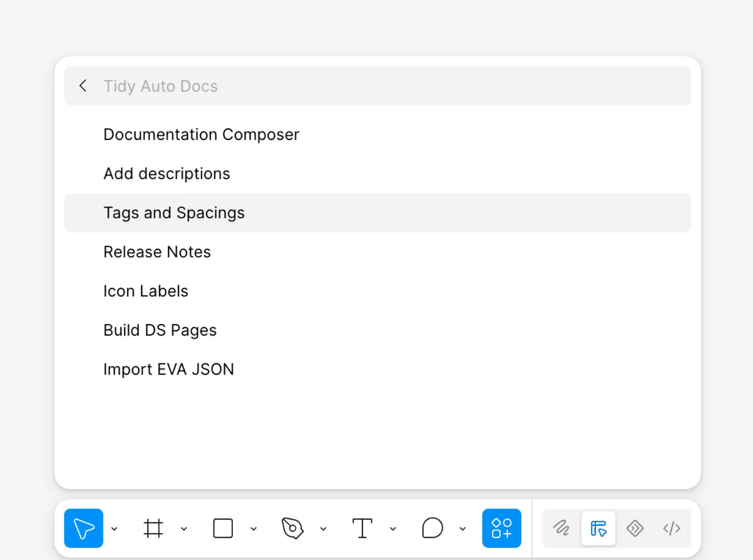753x560 pixels.
Task: Select the Move tool
Action: click(x=83, y=528)
